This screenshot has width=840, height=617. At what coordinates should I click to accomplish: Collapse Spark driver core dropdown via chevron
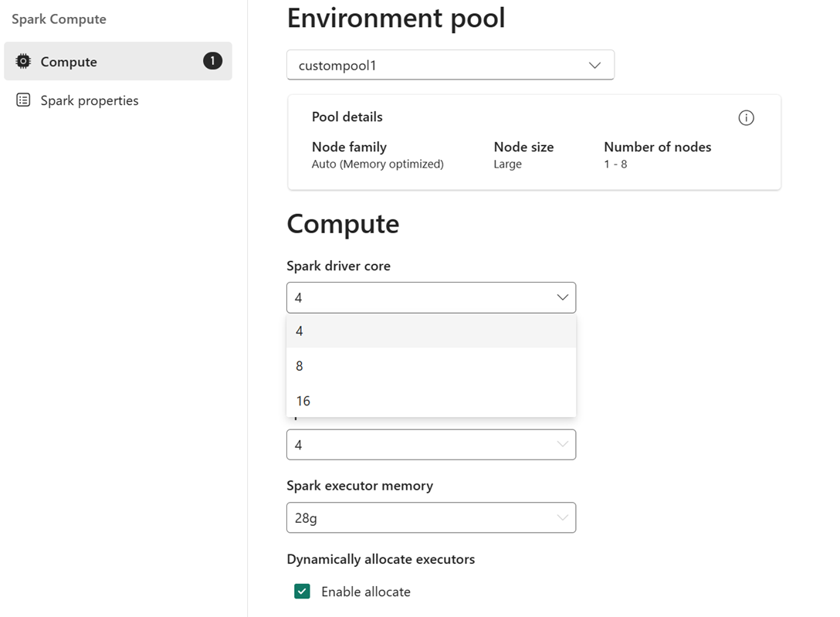[563, 297]
